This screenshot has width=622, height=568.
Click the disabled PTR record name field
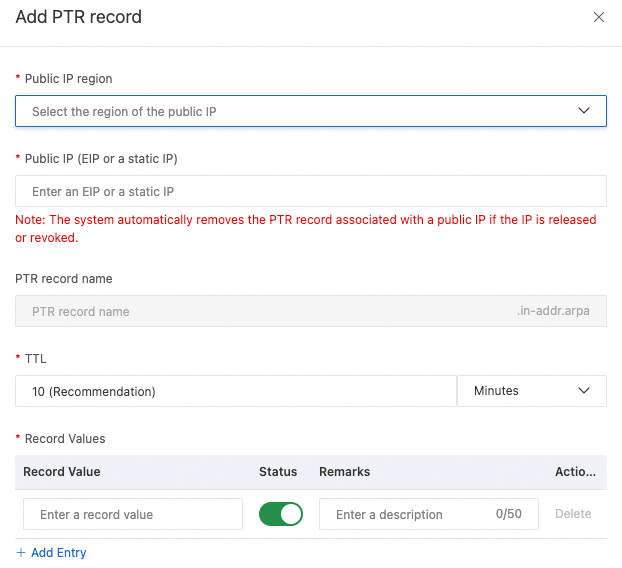pyautogui.click(x=260, y=311)
